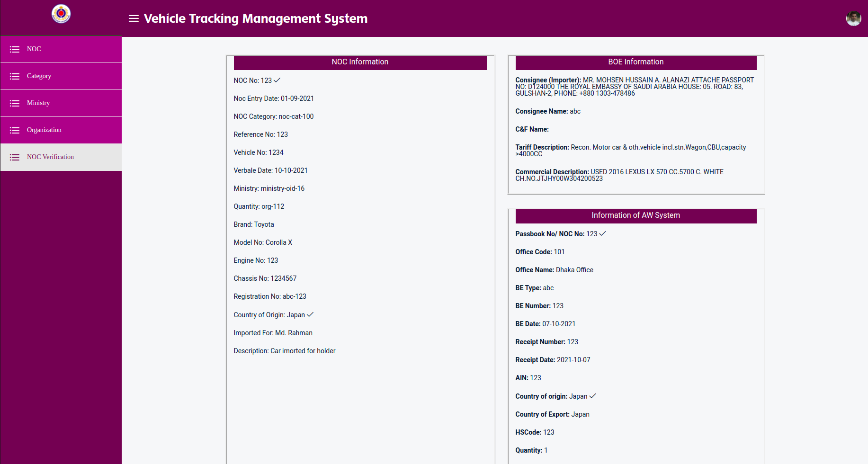
Task: Select Imported For: Md. Rahman line
Action: coord(273,333)
